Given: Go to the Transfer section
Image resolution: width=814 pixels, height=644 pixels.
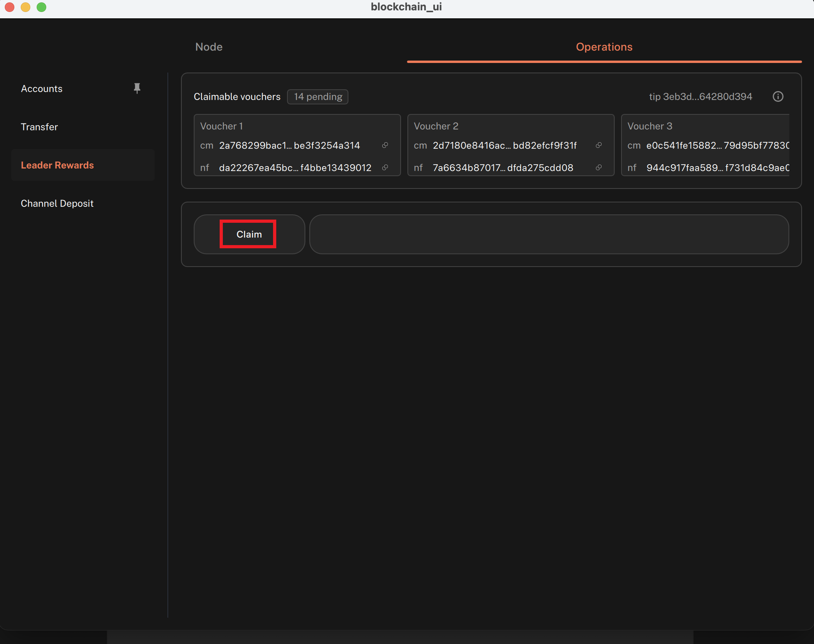Looking at the screenshot, I should click(39, 127).
